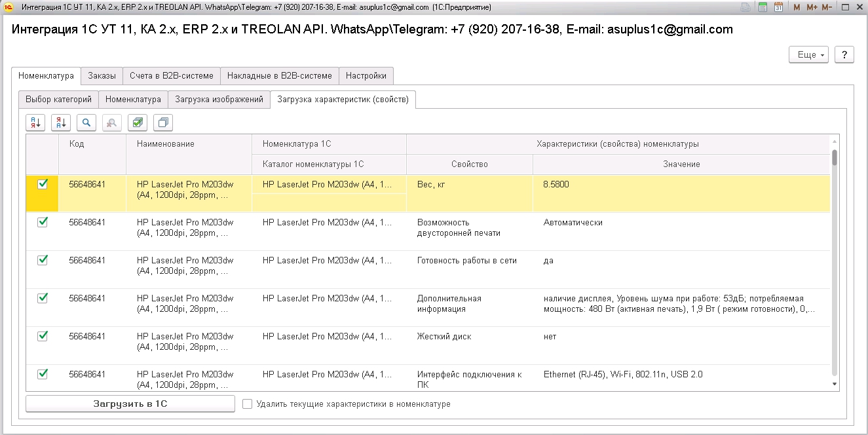Go to the Настройки tab

point(366,76)
